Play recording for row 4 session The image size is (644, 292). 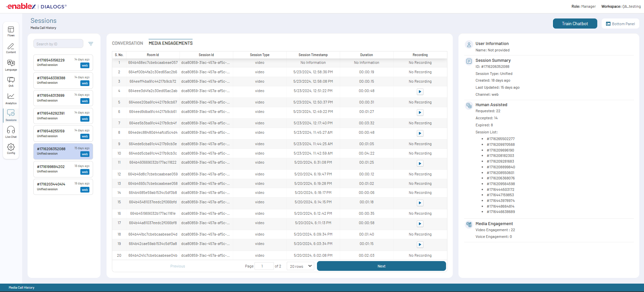tap(420, 92)
